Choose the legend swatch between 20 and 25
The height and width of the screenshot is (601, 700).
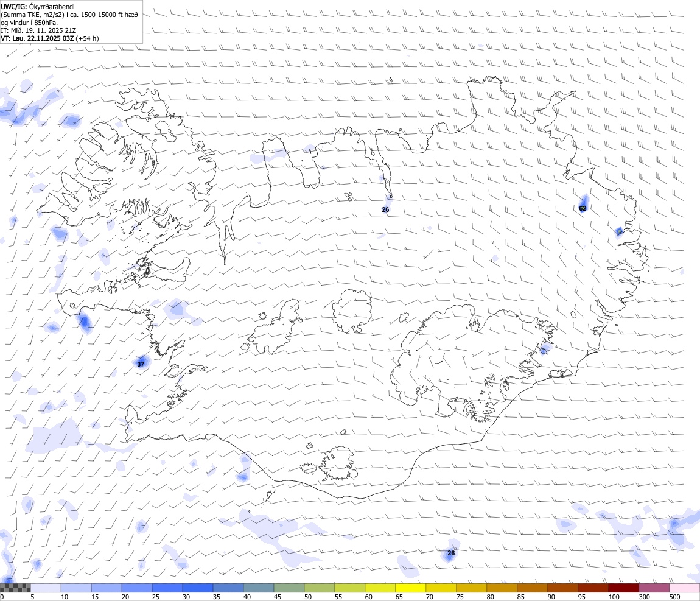137,588
